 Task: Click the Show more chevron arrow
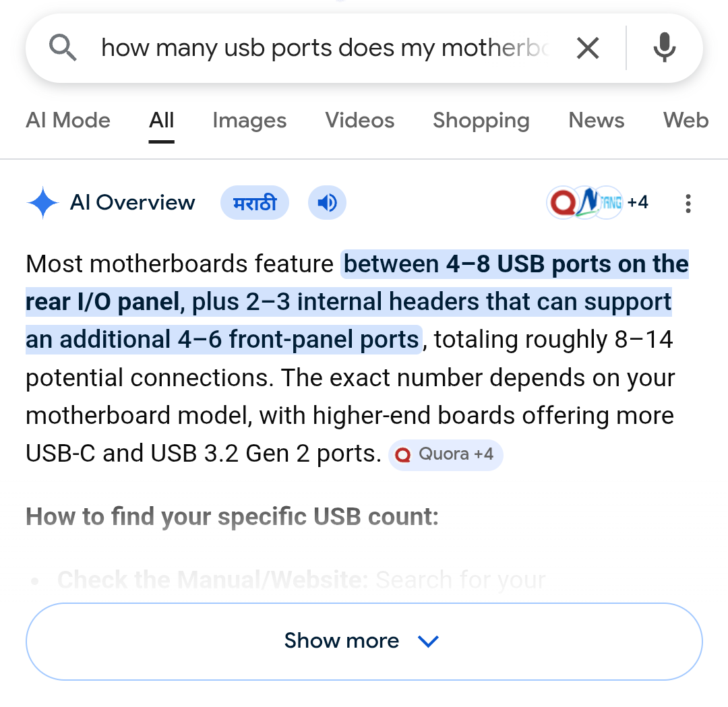pos(428,642)
